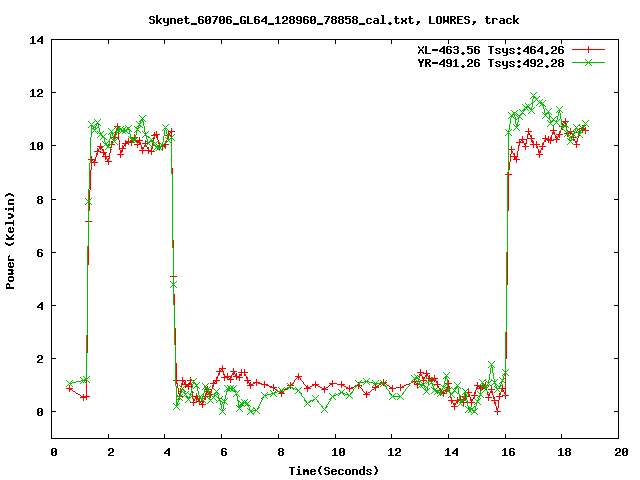Image resolution: width=640 pixels, height=480 pixels.
Task: Click the Time(Seconds) x-axis label
Action: click(x=334, y=471)
